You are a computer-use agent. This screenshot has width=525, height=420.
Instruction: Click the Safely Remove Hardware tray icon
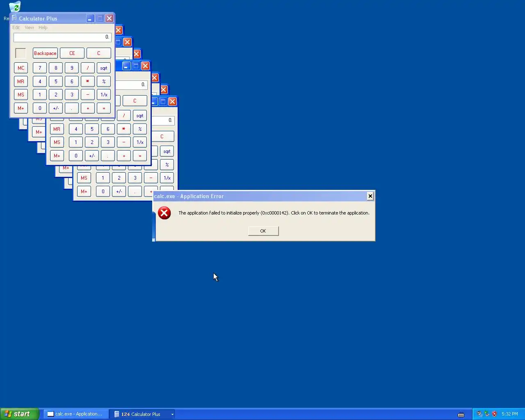(487, 414)
